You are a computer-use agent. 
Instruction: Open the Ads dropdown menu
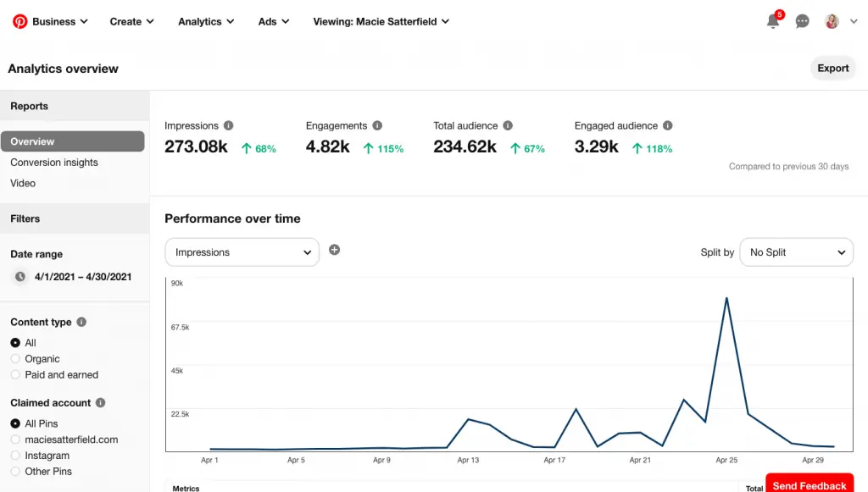click(x=274, y=21)
